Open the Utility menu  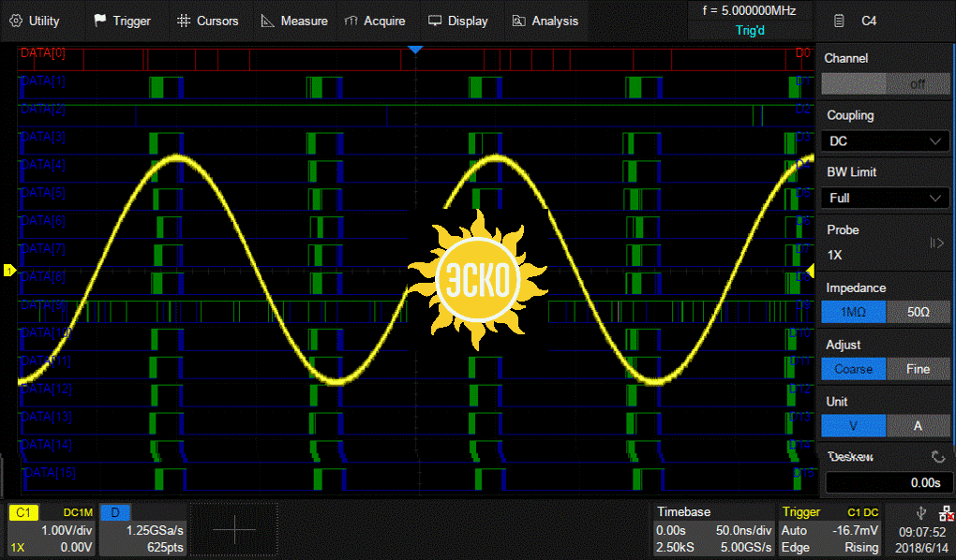coord(34,21)
